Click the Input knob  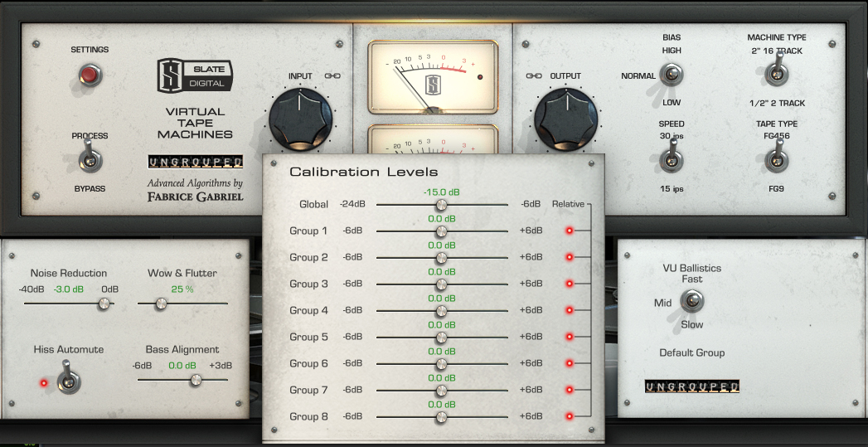[300, 119]
